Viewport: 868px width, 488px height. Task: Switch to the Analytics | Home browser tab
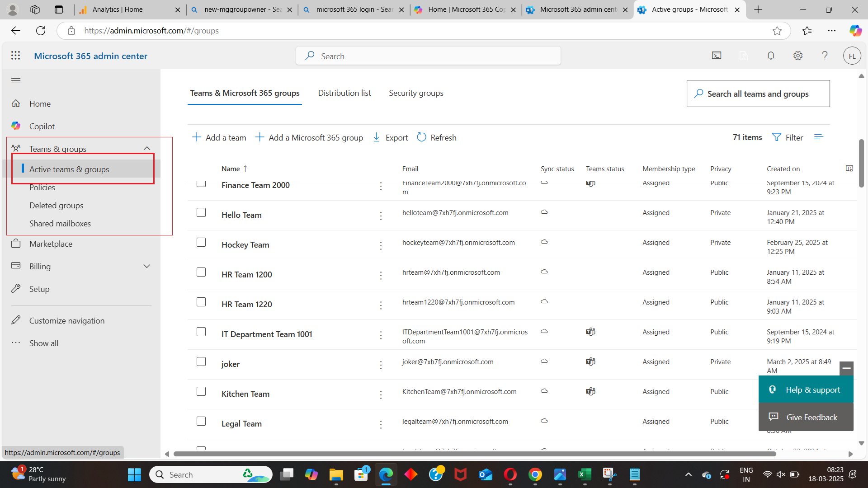pyautogui.click(x=130, y=9)
